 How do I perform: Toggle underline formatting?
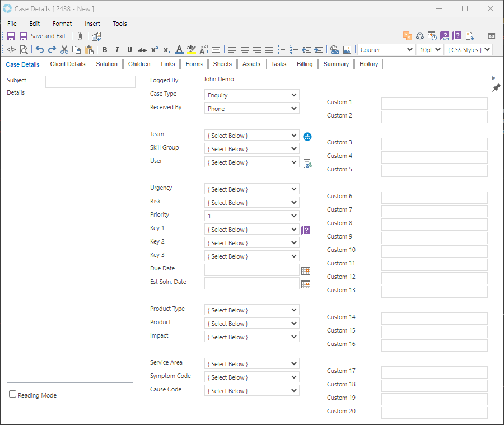(129, 50)
